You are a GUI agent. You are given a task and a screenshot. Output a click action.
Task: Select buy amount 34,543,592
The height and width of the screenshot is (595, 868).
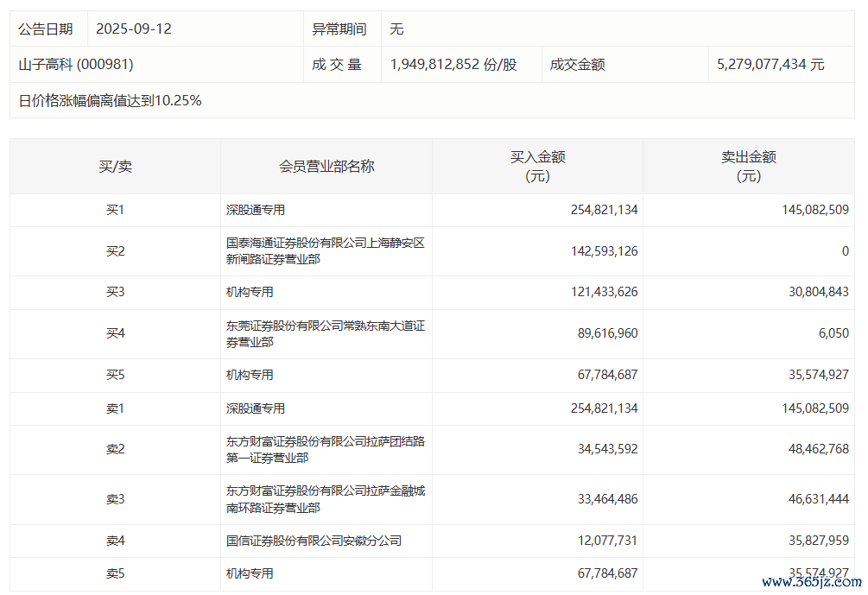(x=607, y=449)
